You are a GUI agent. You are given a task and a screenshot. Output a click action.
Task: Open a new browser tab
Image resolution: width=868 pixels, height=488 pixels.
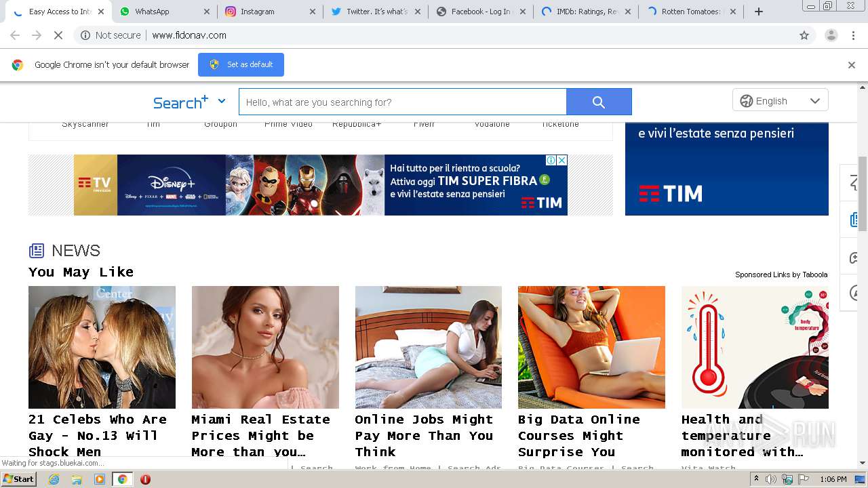[759, 12]
